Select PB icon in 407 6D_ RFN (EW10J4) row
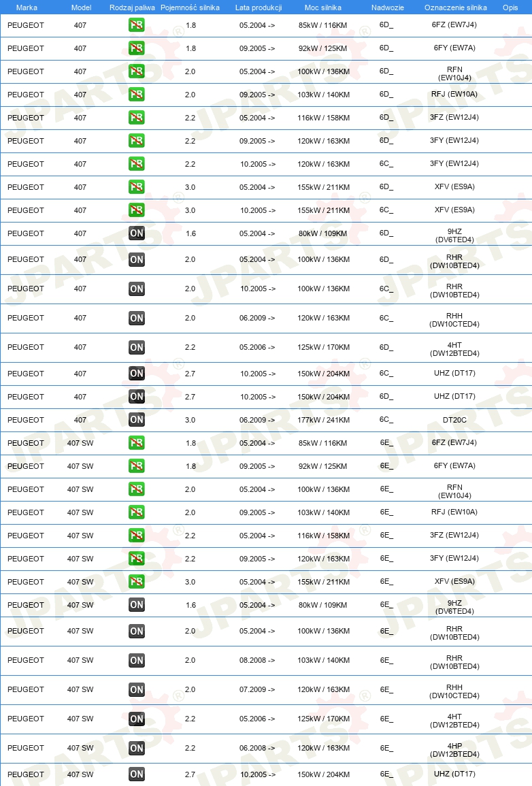Screen dimensions: 532x786 (x=136, y=71)
